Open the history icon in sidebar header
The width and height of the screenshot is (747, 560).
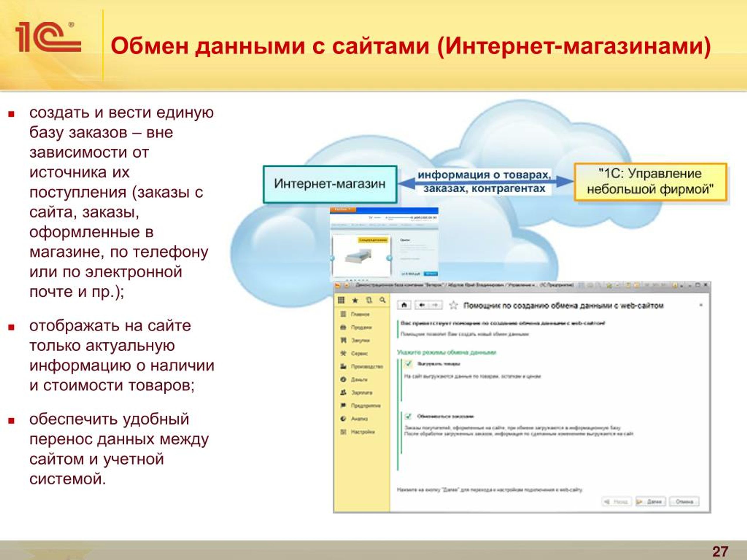pos(369,300)
